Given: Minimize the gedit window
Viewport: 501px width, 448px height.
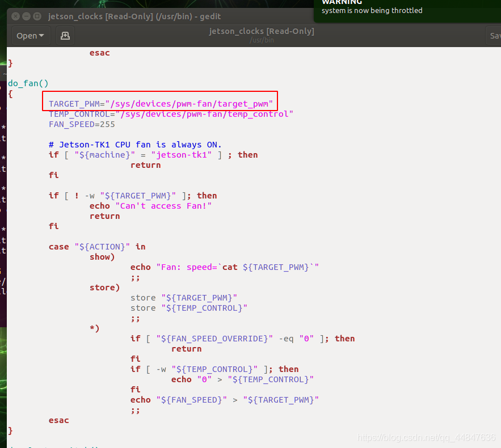Looking at the screenshot, I should pyautogui.click(x=26, y=16).
